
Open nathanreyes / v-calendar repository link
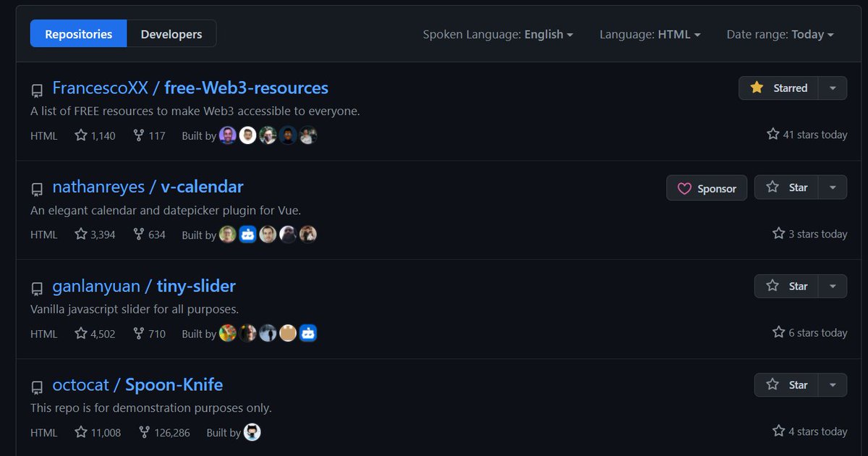[148, 187]
